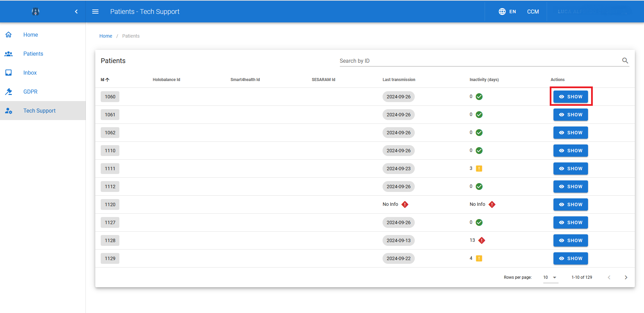Click the SESARAM Id column header
The width and height of the screenshot is (644, 313).
(324, 80)
